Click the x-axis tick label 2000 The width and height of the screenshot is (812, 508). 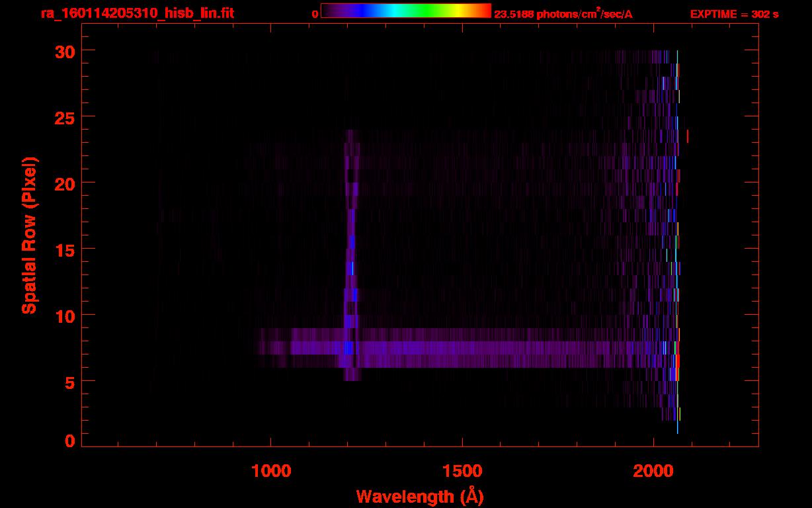653,470
